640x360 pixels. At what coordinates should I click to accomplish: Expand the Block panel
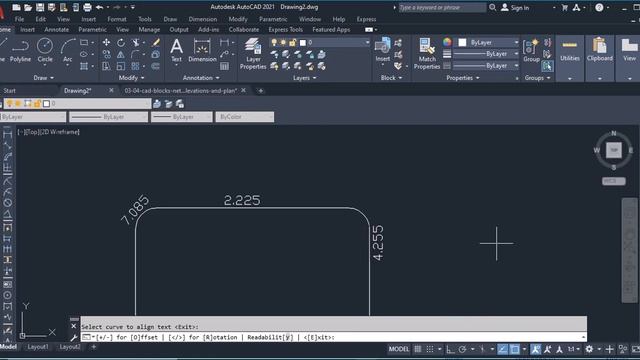coord(391,78)
